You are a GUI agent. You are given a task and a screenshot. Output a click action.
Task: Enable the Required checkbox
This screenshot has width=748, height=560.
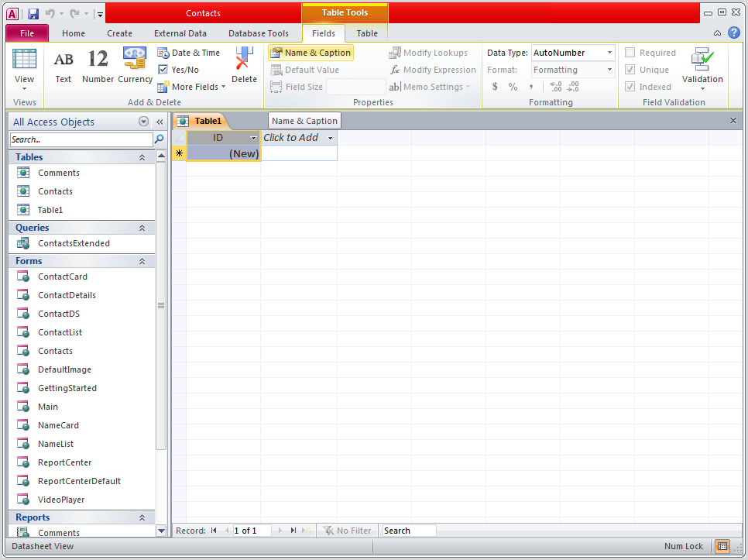(630, 52)
